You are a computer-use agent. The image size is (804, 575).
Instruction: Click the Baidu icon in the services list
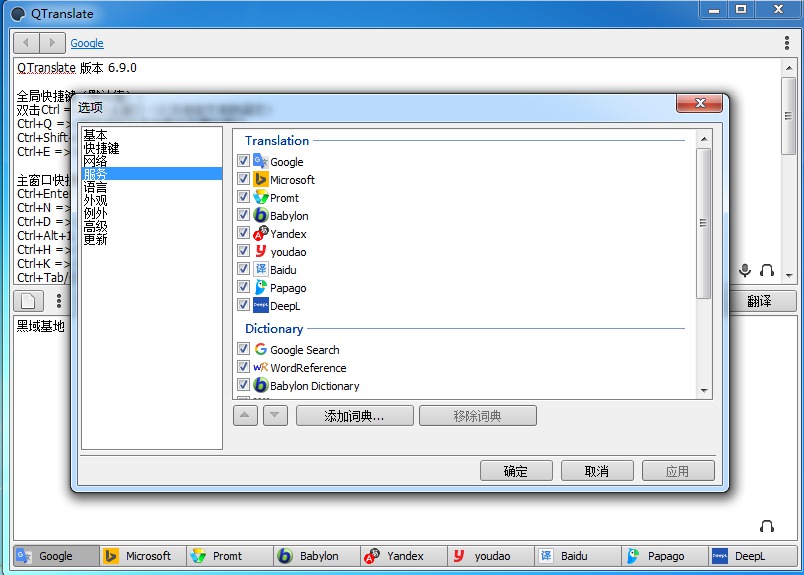(260, 269)
